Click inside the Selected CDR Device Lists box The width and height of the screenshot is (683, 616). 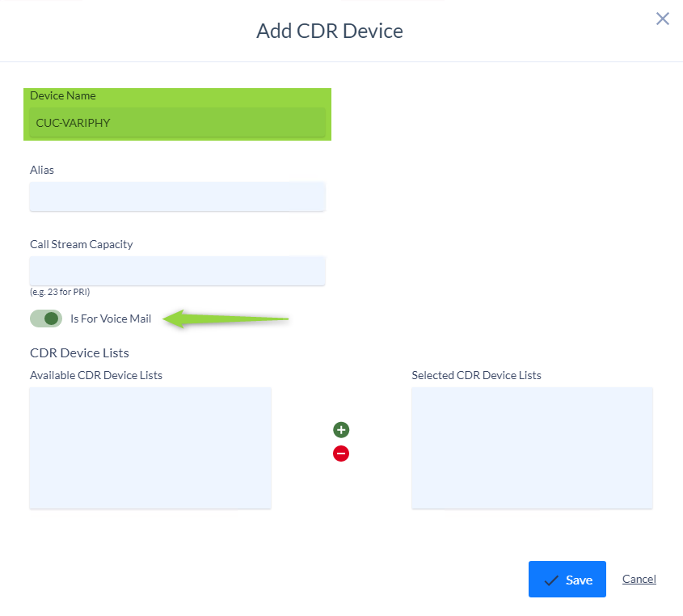tap(532, 448)
